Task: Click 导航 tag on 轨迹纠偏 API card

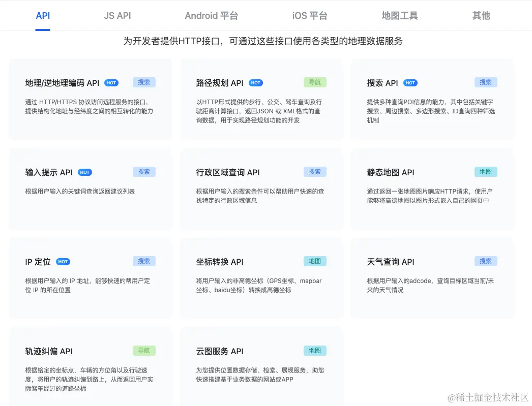Action: [x=144, y=351]
